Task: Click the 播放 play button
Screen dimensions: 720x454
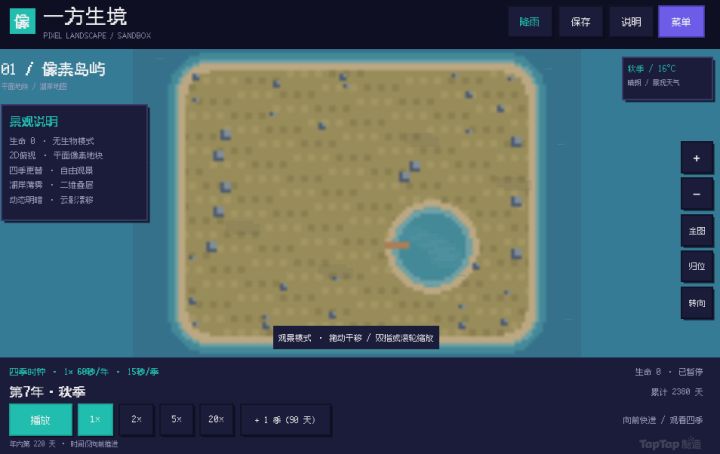Action: pos(40,420)
